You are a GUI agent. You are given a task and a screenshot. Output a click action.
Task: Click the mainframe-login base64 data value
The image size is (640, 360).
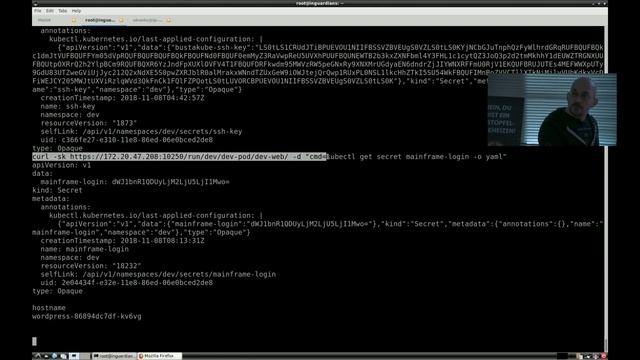tap(171, 182)
